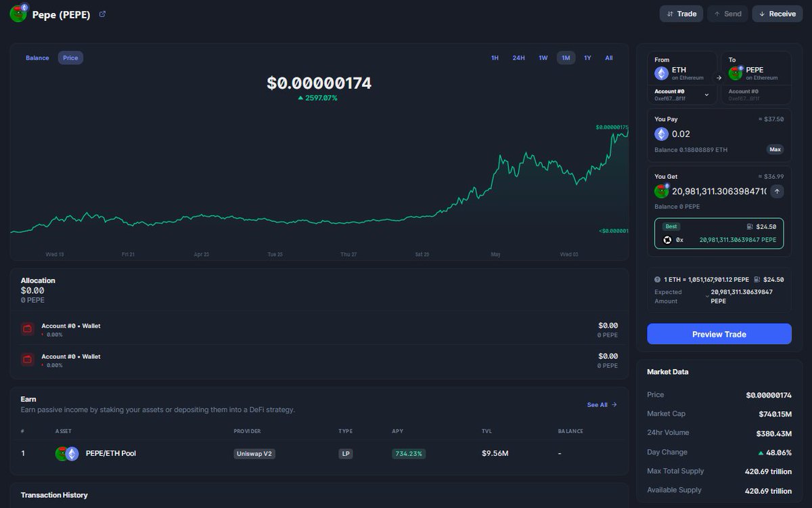Open the PEPE/ETH Pool row
812x508 pixels.
[x=319, y=453]
